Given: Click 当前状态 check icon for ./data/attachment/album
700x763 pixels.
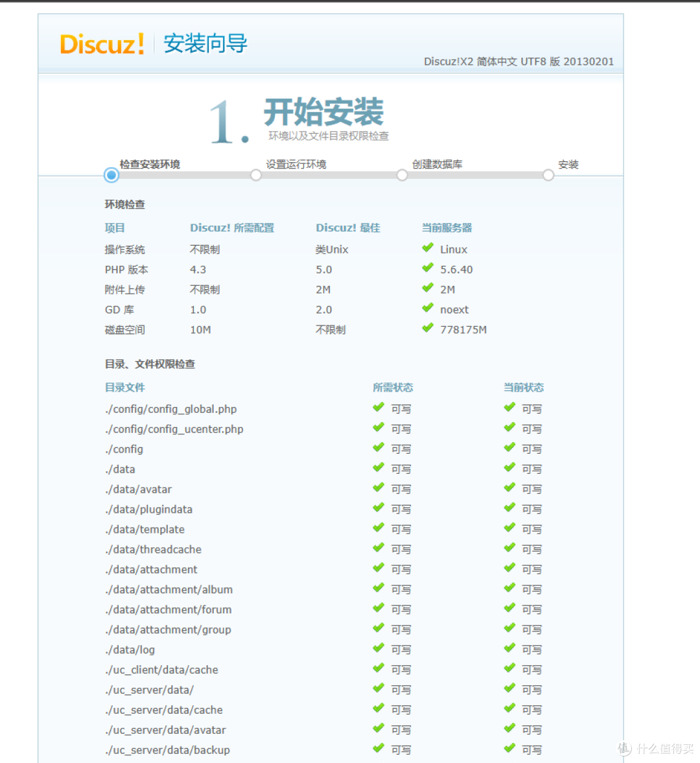Looking at the screenshot, I should tap(509, 589).
